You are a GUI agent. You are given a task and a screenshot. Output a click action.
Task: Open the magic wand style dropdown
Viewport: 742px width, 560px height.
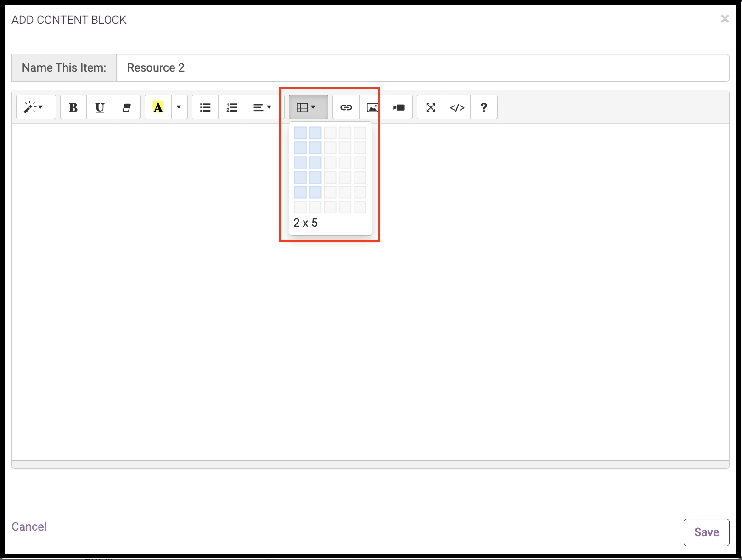click(x=36, y=107)
